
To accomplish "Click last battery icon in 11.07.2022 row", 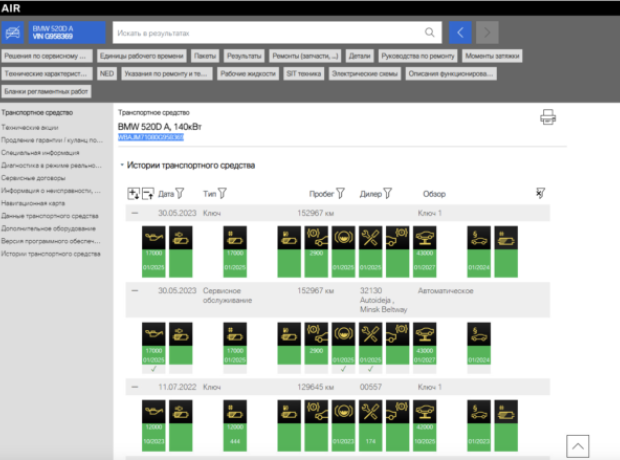I will tap(506, 412).
